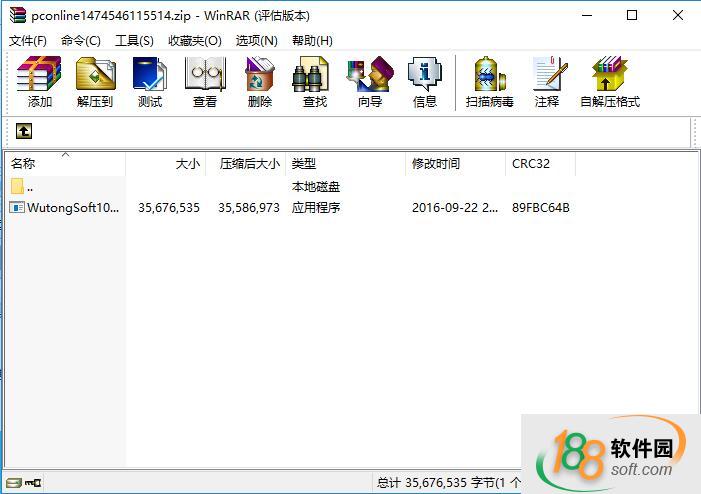Select the WutongSoft10 application file
The width and height of the screenshot is (701, 494).
[72, 208]
